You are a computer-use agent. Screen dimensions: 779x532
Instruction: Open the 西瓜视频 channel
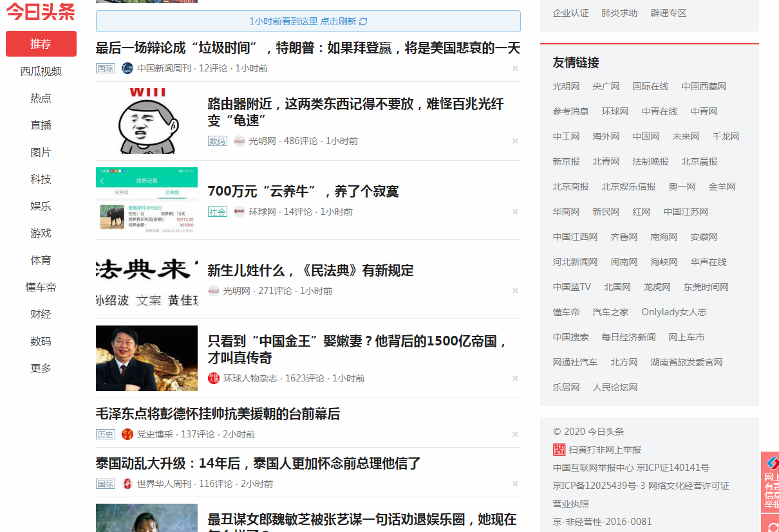(x=41, y=71)
